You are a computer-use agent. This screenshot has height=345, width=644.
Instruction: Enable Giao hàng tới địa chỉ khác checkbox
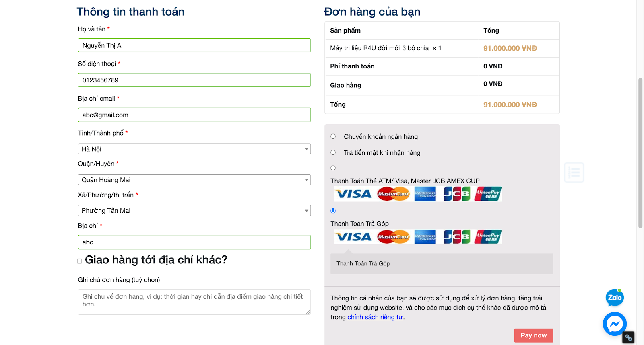point(80,261)
